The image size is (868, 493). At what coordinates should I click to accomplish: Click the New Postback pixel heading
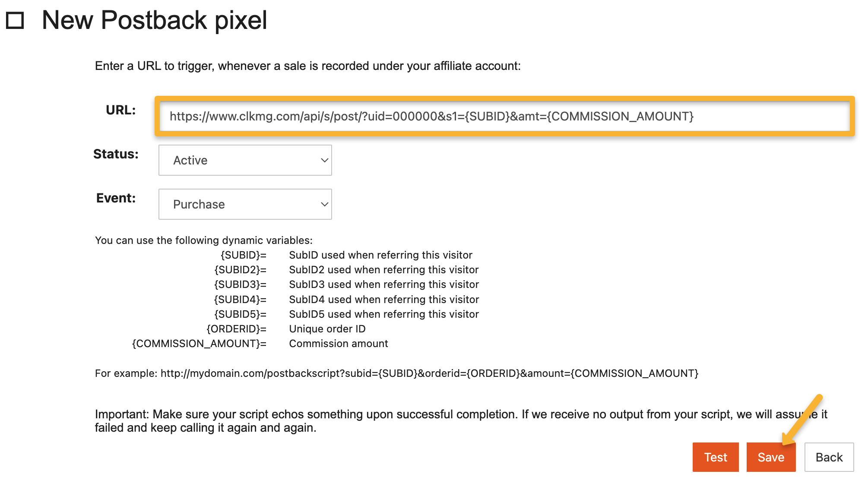tap(154, 20)
